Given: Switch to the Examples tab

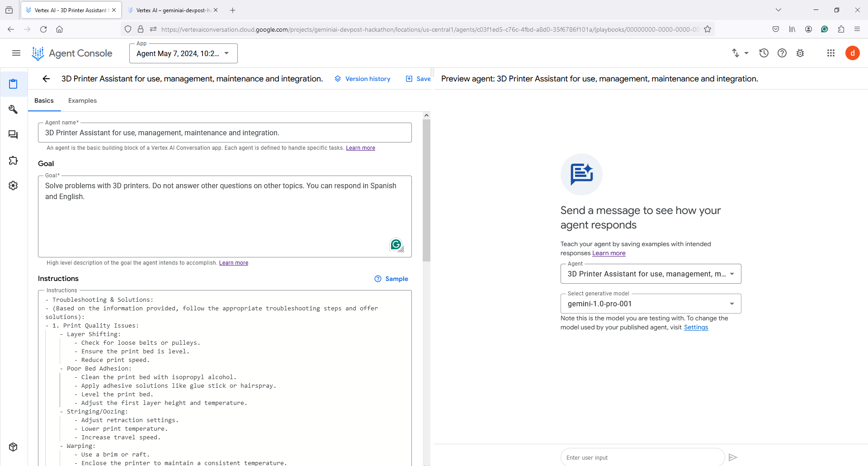Looking at the screenshot, I should pyautogui.click(x=82, y=100).
